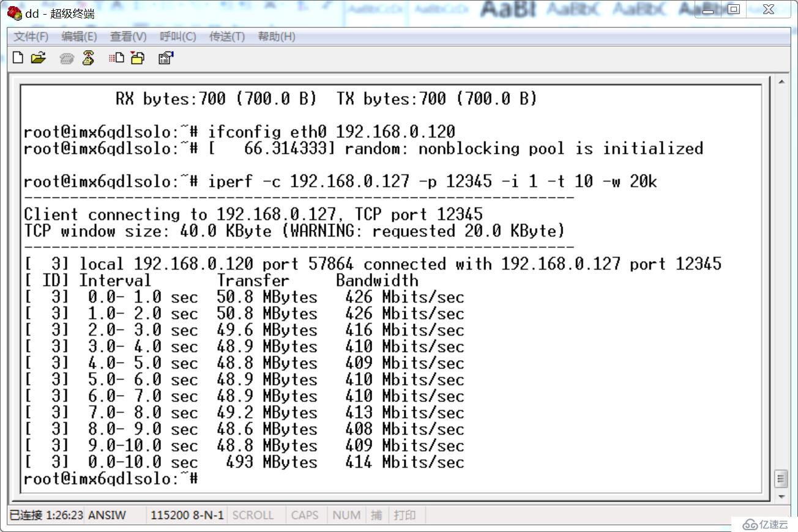Click the vertical scrollbar thumb
Image resolution: width=798 pixels, height=532 pixels.
click(781, 478)
